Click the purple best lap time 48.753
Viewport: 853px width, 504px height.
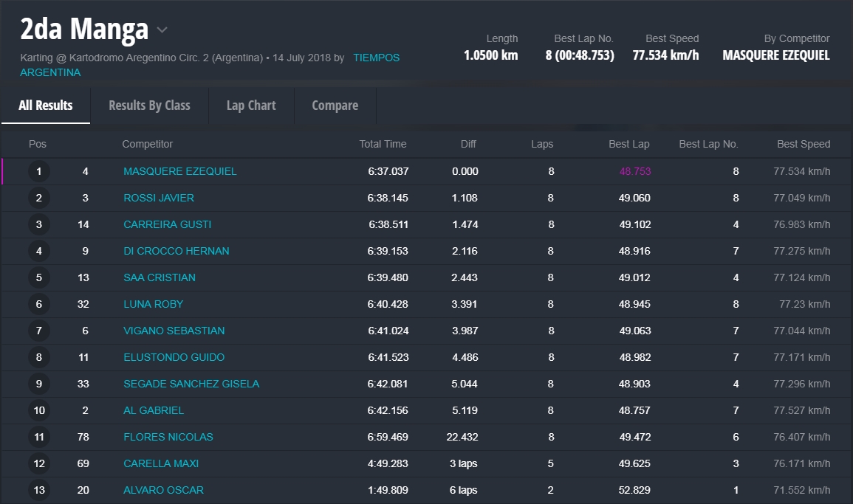tap(634, 171)
